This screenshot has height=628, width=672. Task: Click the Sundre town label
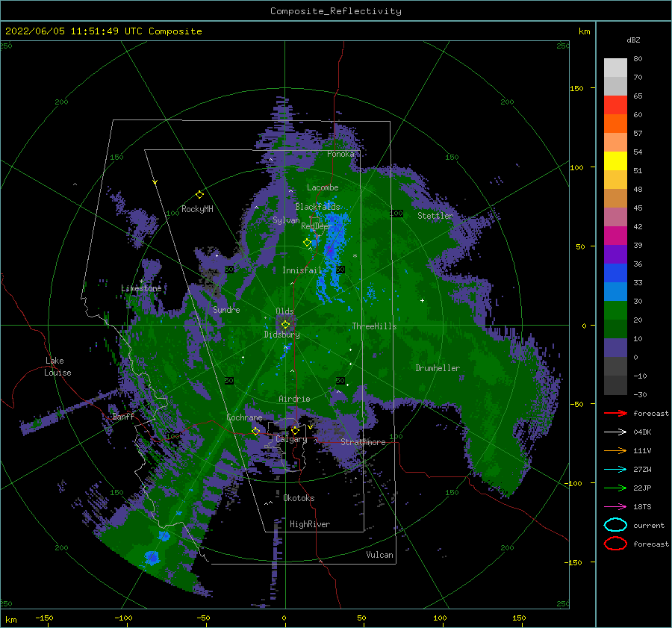coord(226,309)
